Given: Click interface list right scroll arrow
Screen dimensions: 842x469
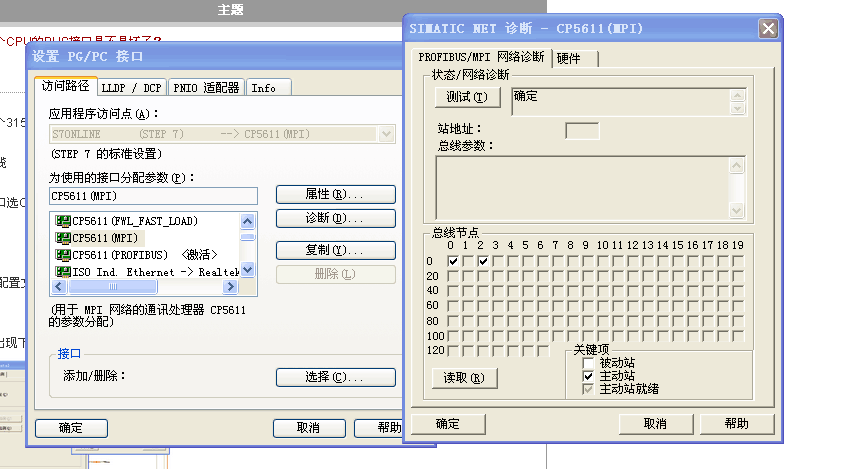Looking at the screenshot, I should (231, 287).
